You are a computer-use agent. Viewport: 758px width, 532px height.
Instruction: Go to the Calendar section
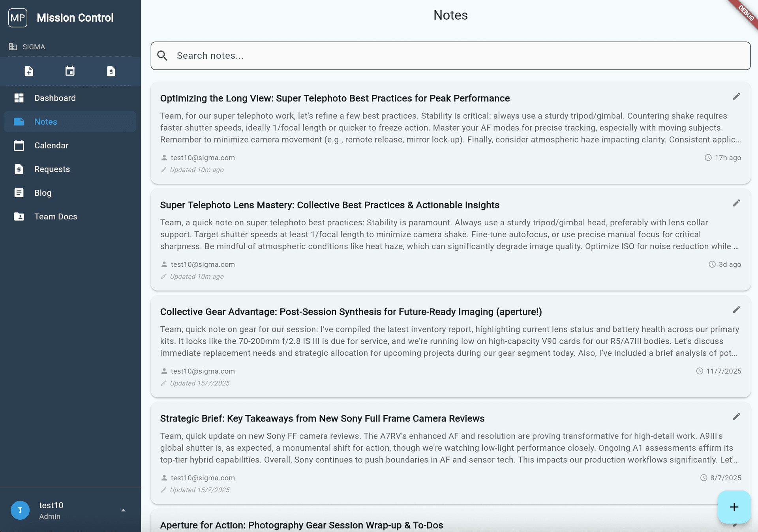70,145
